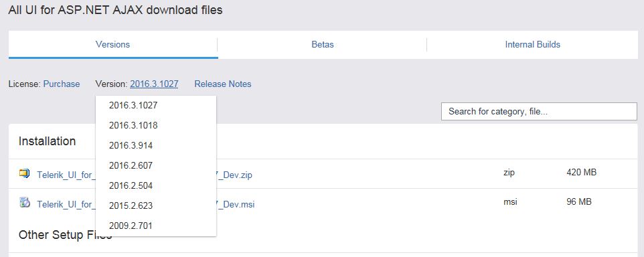
Task: Focus the Search for category, file field
Action: [539, 112]
